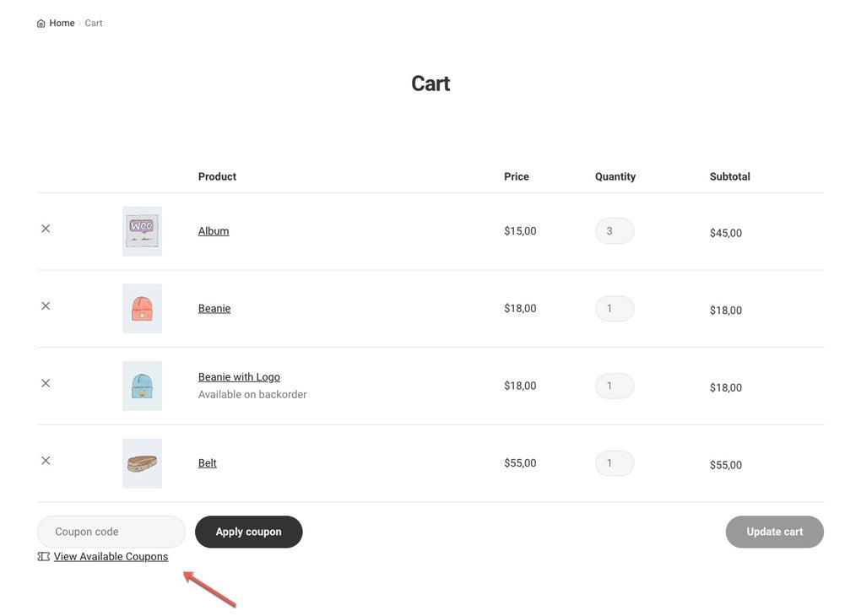Viewport: 861px width, 616px height.
Task: Open the Album product thumbnail
Action: coord(142,231)
